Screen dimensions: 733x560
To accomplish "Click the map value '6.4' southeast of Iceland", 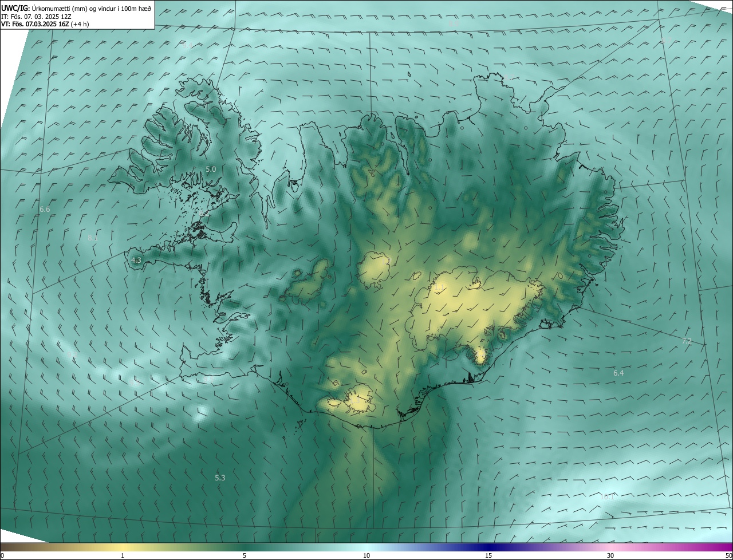I will [x=618, y=373].
